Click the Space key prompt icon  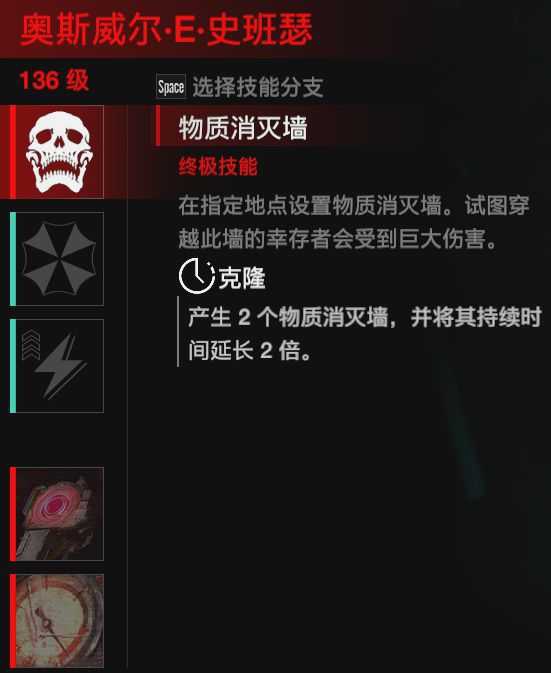pos(171,87)
